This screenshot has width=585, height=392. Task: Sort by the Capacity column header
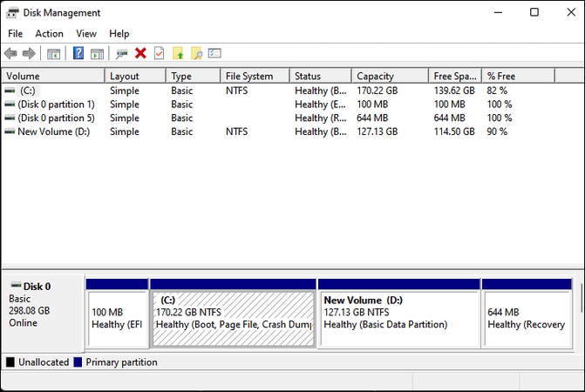pyautogui.click(x=375, y=76)
